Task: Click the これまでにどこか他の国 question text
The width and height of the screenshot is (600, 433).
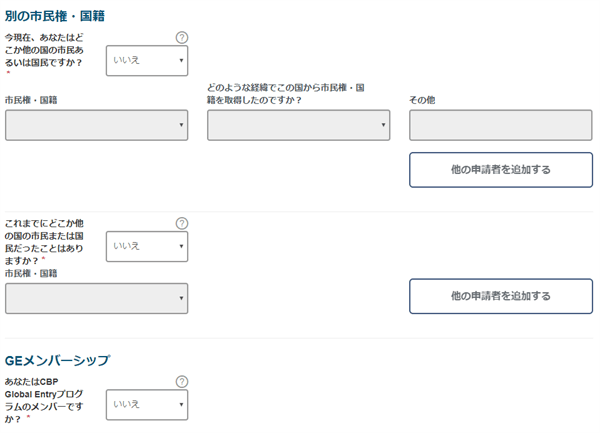Action: pos(44,242)
